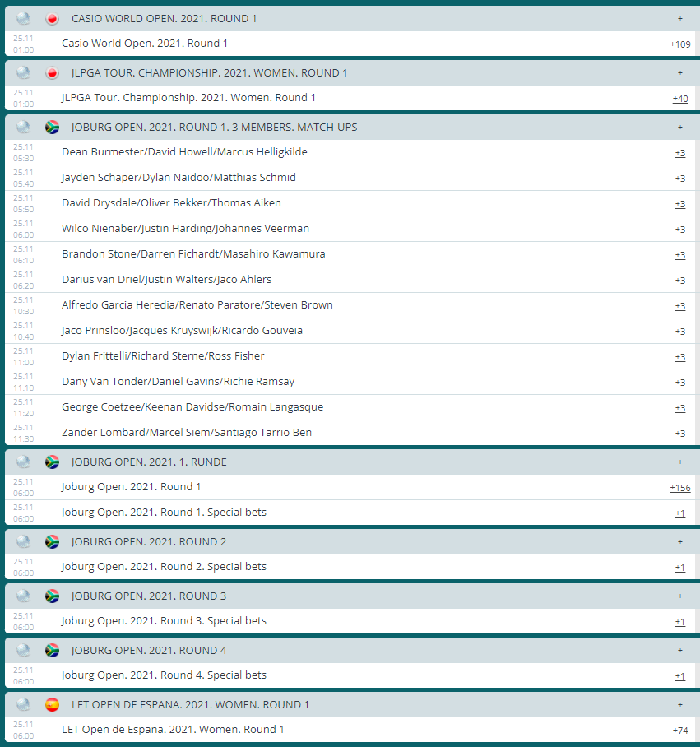Click golf ball icon in Casio World Open header
This screenshot has height=747, width=700.
pos(23,19)
